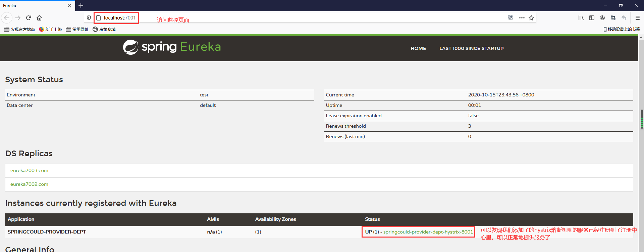The height and width of the screenshot is (252, 644).
Task: Click the Renews threshold row label
Action: coord(346,126)
